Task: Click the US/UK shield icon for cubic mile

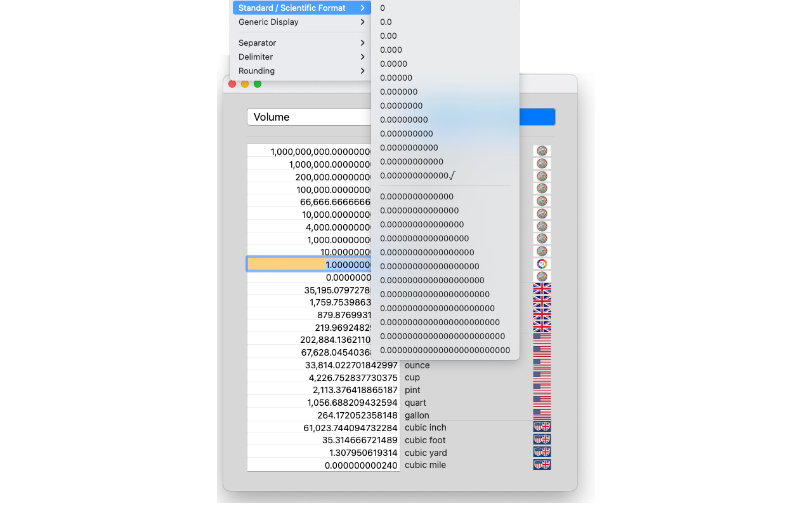Action: coord(542,465)
